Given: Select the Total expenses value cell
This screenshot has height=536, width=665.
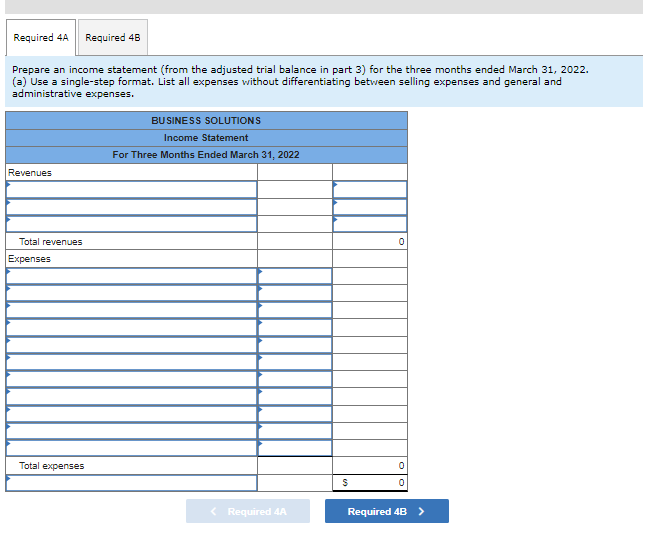Looking at the screenshot, I should [x=370, y=466].
